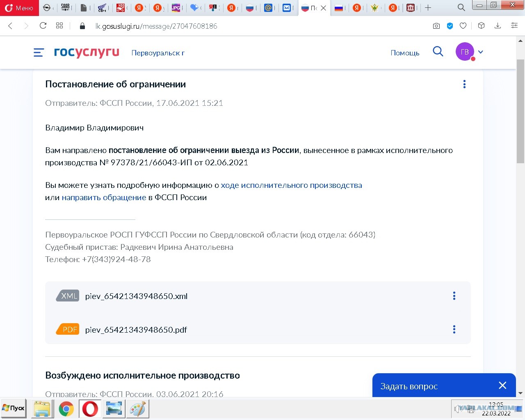525x420 pixels.
Task: Switch to the blue heart tab
Action: 195,7
